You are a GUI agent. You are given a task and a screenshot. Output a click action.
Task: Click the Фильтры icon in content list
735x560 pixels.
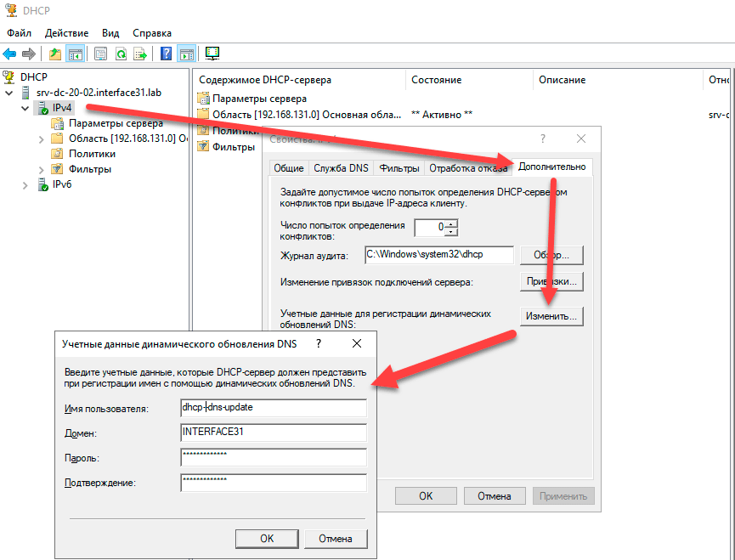coord(203,146)
